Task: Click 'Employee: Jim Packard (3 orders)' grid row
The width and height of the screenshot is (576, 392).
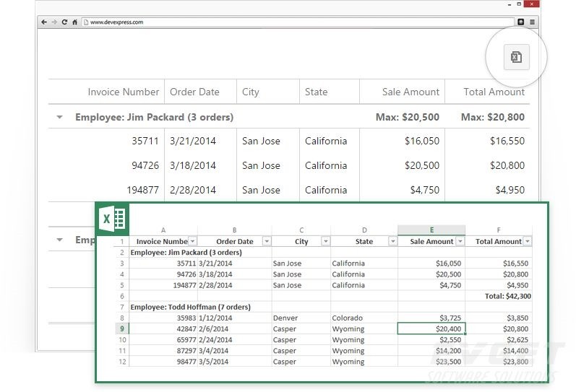Action: 289,117
